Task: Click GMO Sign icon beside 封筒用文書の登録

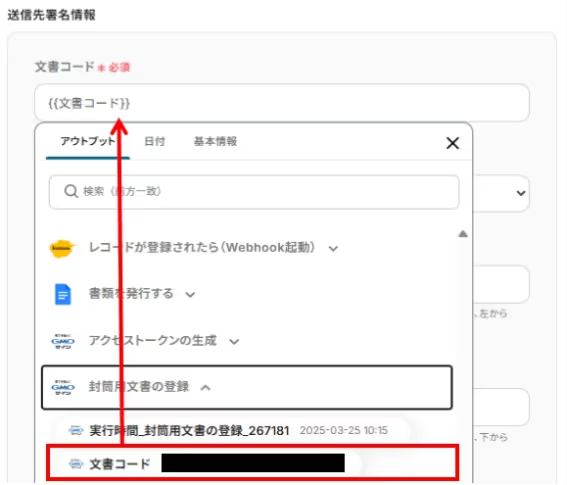Action: pos(63,387)
